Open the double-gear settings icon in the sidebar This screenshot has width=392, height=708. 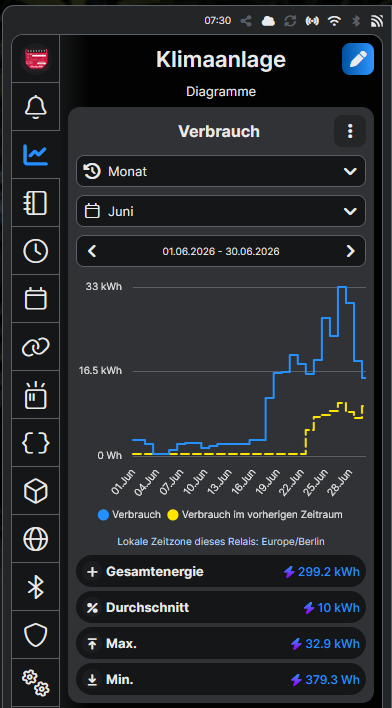pyautogui.click(x=36, y=682)
